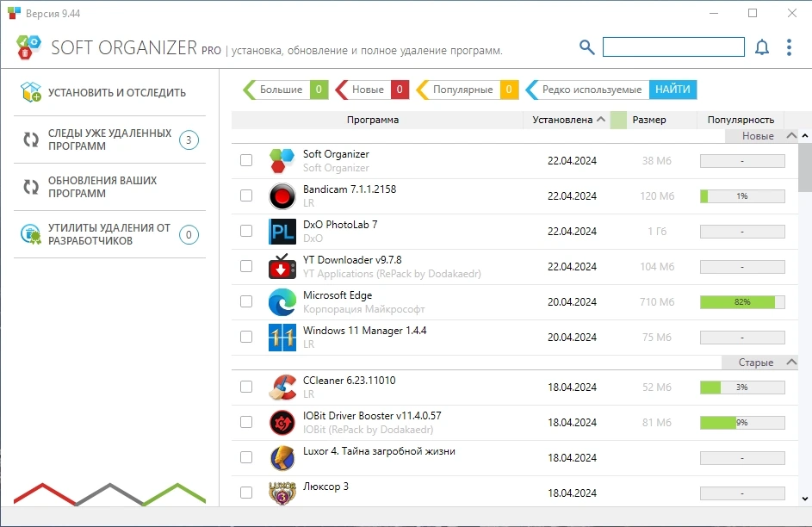Click the DxO PhotoLab PL icon

point(282,231)
